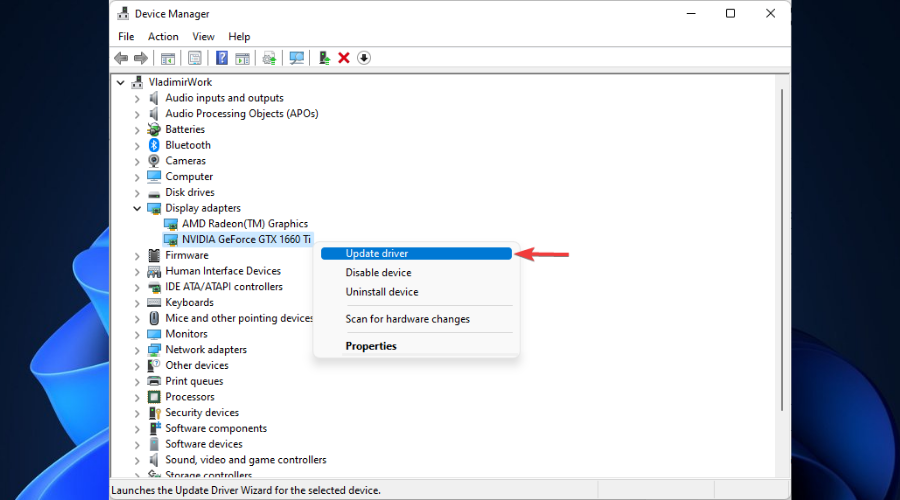Image resolution: width=900 pixels, height=500 pixels.
Task: Click the Network adapters icon
Action: (x=154, y=350)
